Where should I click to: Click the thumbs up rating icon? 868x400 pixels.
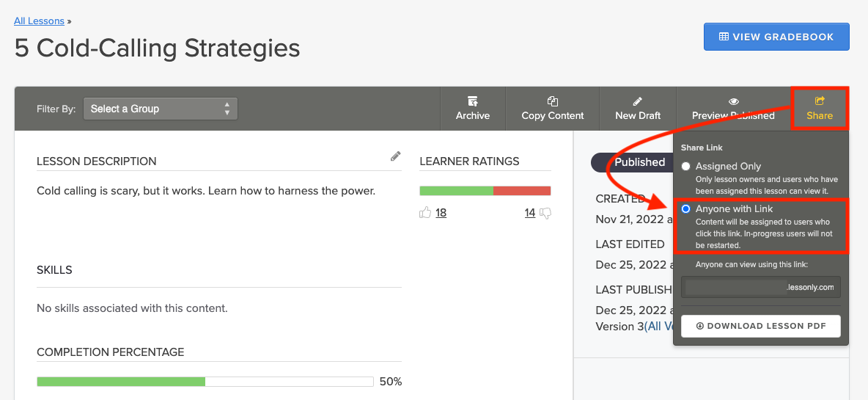pyautogui.click(x=425, y=213)
